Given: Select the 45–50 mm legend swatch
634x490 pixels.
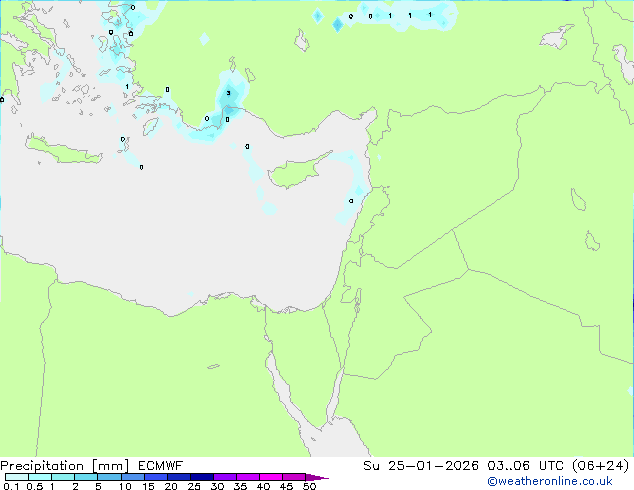Looking at the screenshot, I should coord(294,477).
